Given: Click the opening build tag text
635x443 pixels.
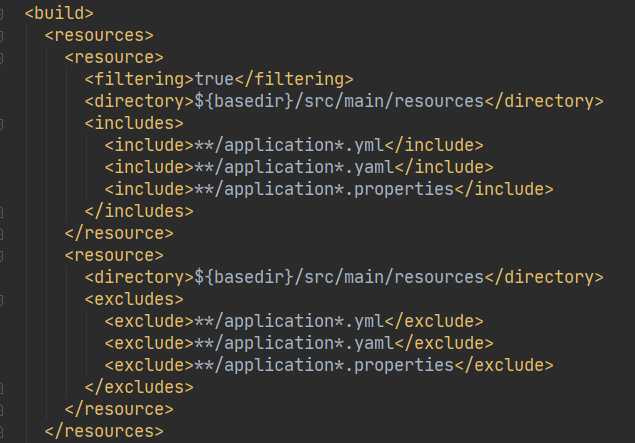Looking at the screenshot, I should pos(59,13).
